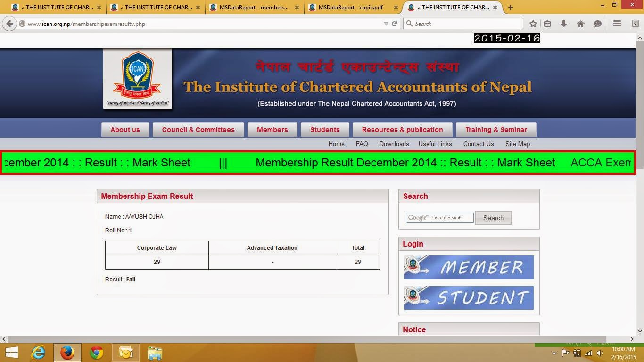
Task: Open the Contact Us link
Action: click(x=479, y=144)
